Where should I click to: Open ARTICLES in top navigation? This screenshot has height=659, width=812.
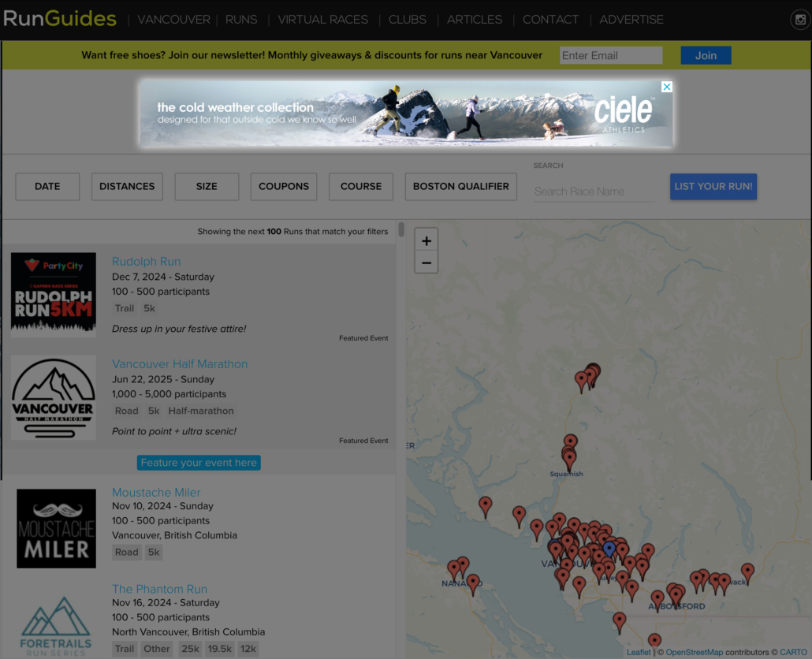475,20
